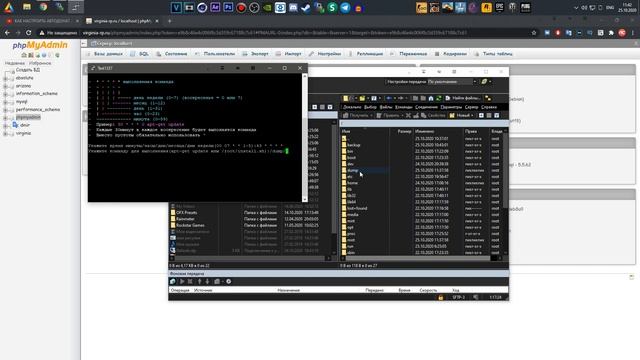Expand the mysql tree node
640x360 pixels.
pyautogui.click(x=5, y=102)
